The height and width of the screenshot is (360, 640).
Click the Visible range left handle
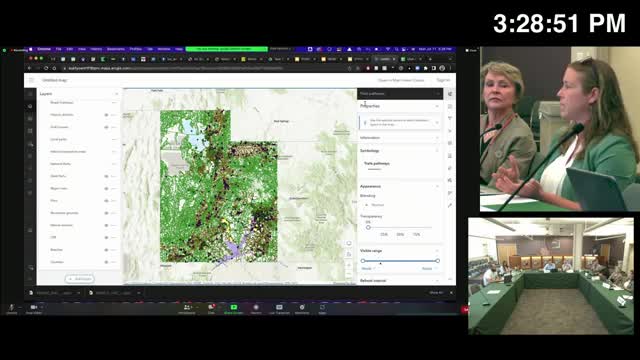click(x=363, y=261)
